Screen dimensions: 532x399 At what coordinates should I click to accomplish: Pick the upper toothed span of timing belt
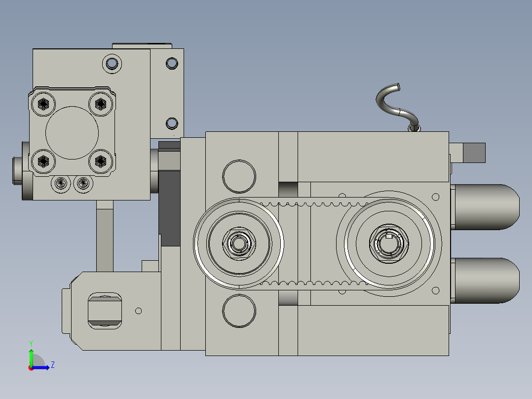314,202
